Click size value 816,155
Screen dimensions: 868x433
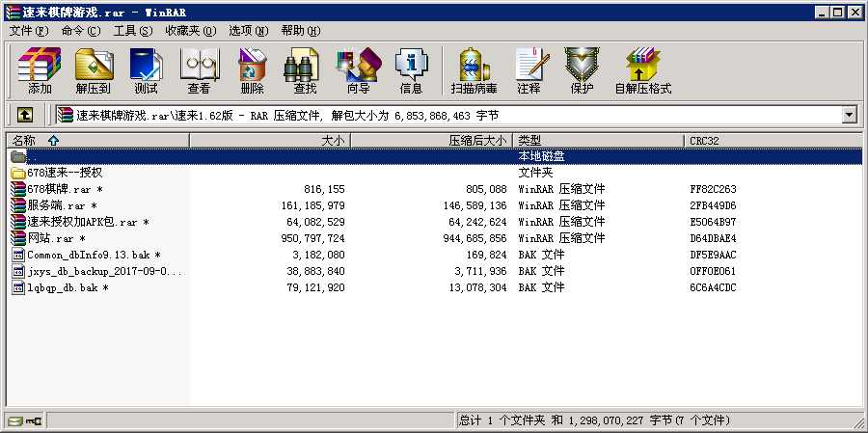324,189
